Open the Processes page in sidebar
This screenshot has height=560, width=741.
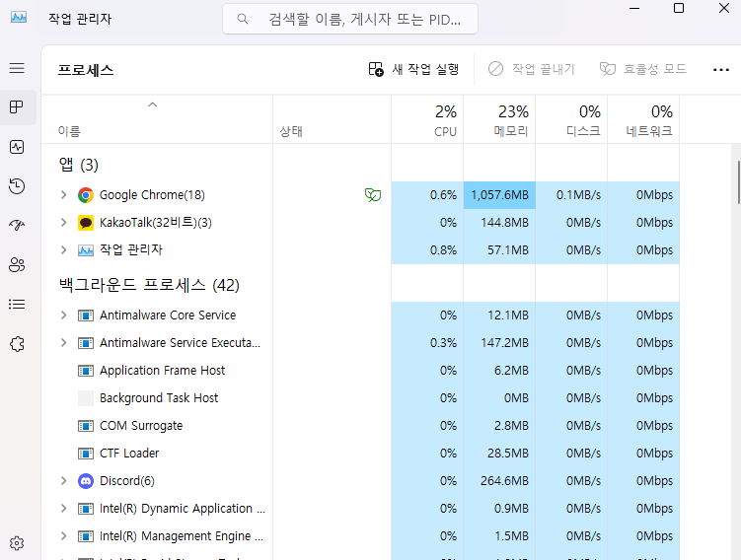[17, 107]
